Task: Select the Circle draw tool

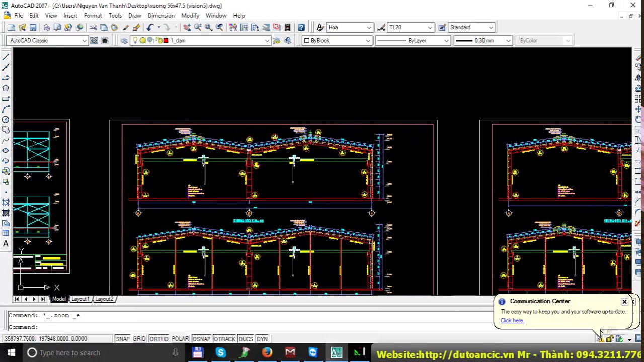Action: (6, 119)
